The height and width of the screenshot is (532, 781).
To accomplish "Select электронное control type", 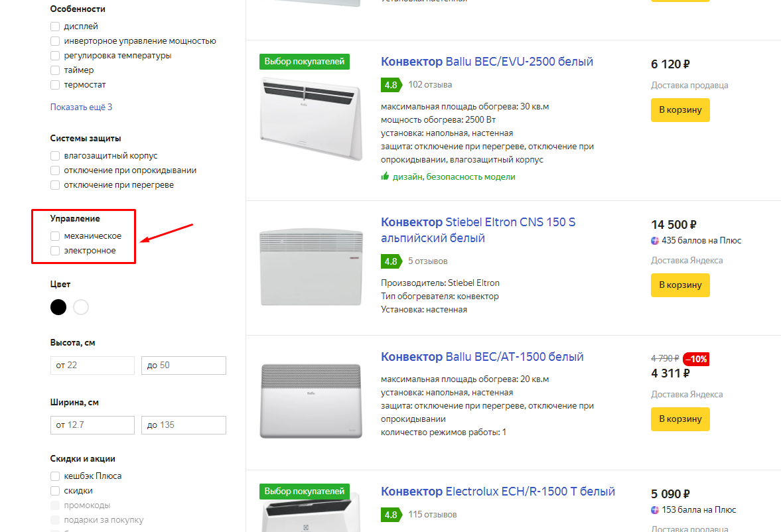I will (x=55, y=251).
